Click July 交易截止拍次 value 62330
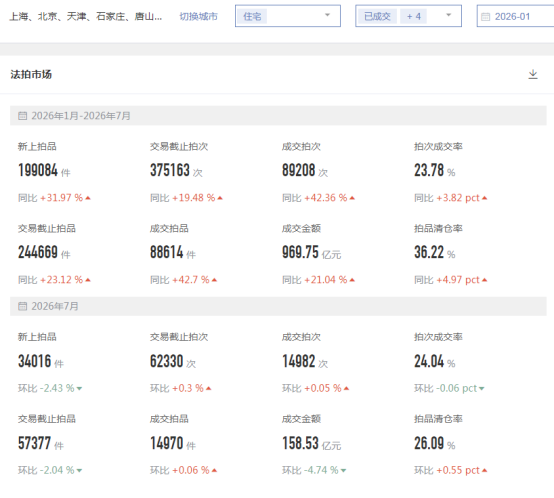The image size is (554, 498). tap(167, 361)
